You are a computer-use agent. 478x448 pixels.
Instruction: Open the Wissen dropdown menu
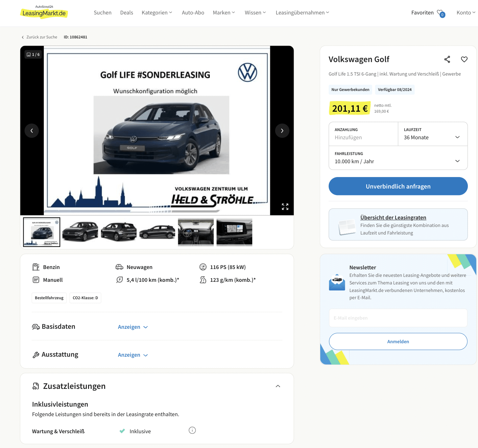point(255,13)
